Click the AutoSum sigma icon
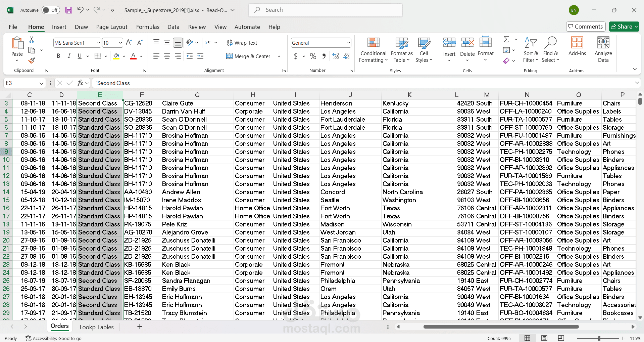Image resolution: width=644 pixels, height=342 pixels. click(506, 40)
